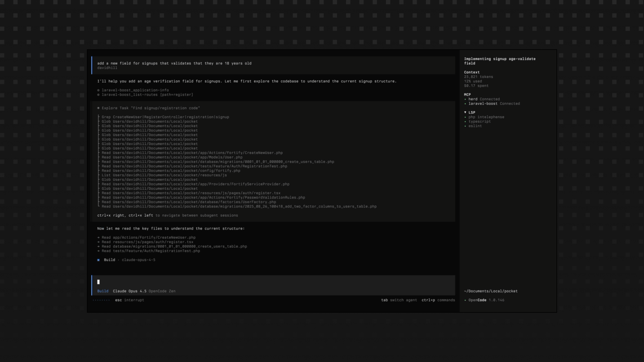Collapse the LSP section triangle
The width and height of the screenshot is (644, 362).
(465, 112)
